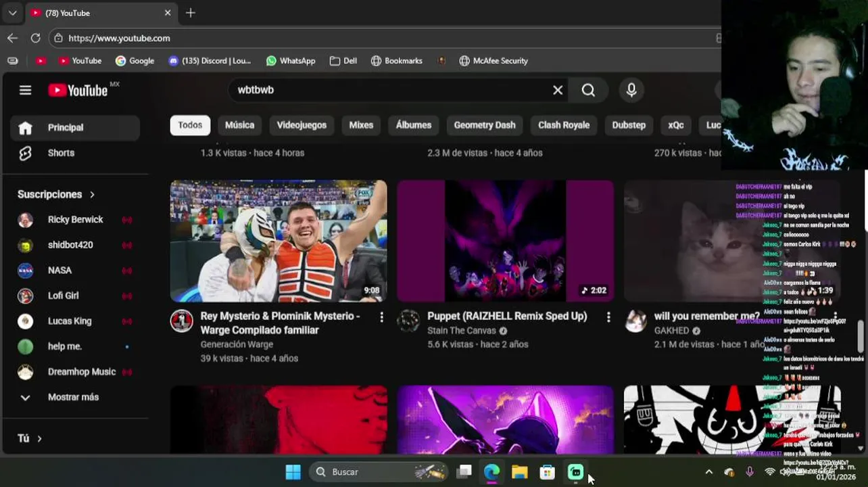
Task: Click Rey Mysterio video title
Action: pos(281,323)
